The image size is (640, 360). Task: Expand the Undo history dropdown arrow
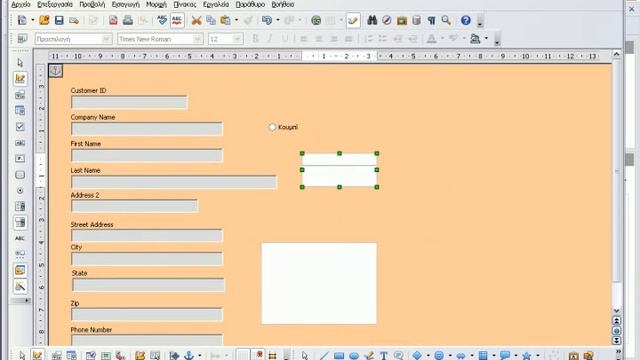(278, 20)
